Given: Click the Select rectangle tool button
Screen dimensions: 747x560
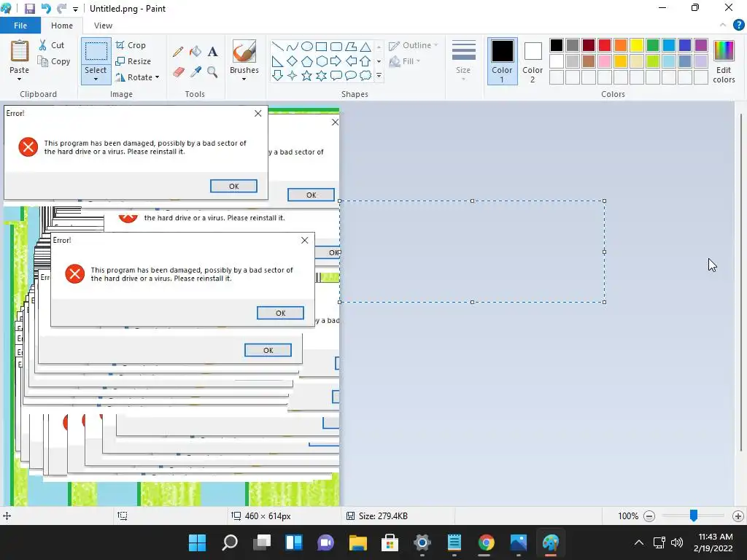Looking at the screenshot, I should point(96,51).
